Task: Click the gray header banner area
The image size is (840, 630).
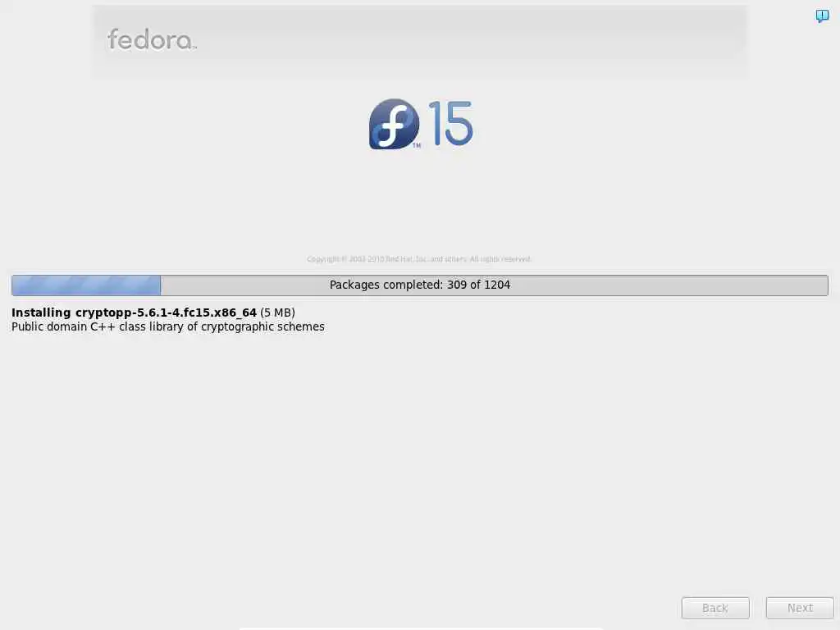Action: (x=420, y=42)
